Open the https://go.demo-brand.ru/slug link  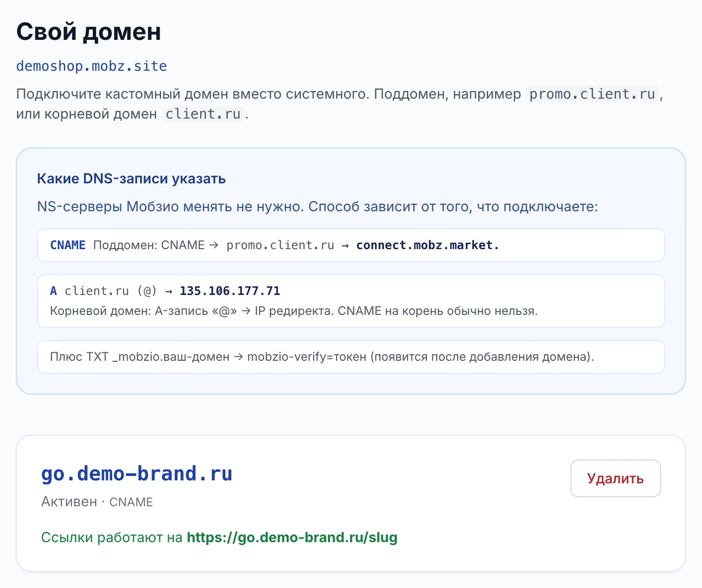pyautogui.click(x=292, y=537)
